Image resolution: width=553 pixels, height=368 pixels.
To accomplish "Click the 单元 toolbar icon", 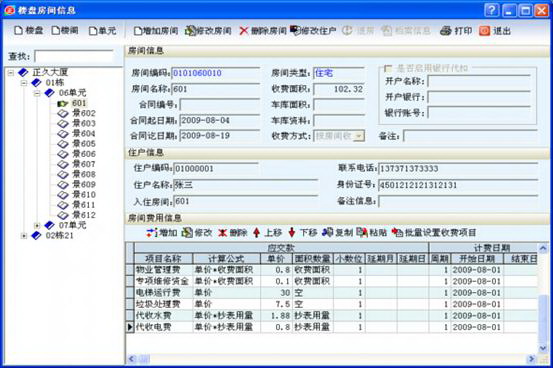I will tap(93, 31).
